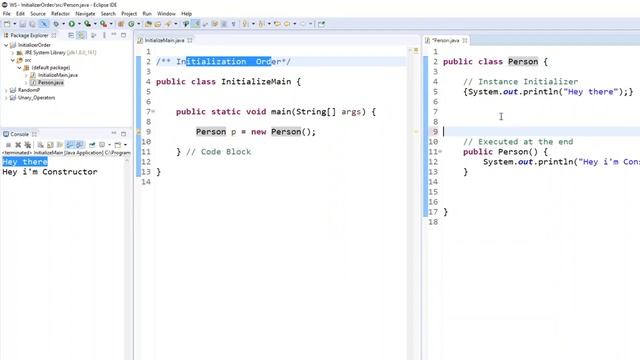Open the Run menu
The height and width of the screenshot is (360, 640).
(147, 13)
